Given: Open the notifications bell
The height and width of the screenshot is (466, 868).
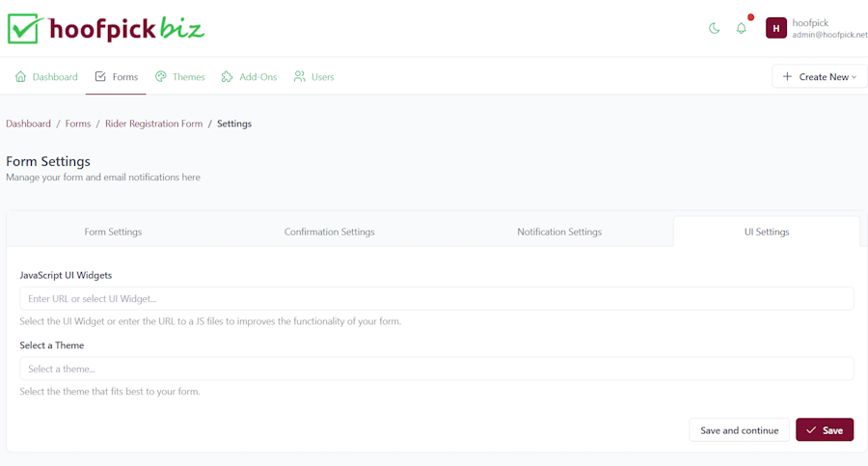Looking at the screenshot, I should [742, 28].
